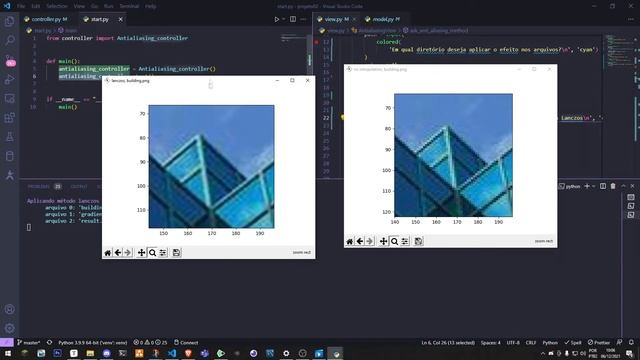
Task: Toggle Zoom rectangle tool in no-interpolation window
Action: coord(394,241)
